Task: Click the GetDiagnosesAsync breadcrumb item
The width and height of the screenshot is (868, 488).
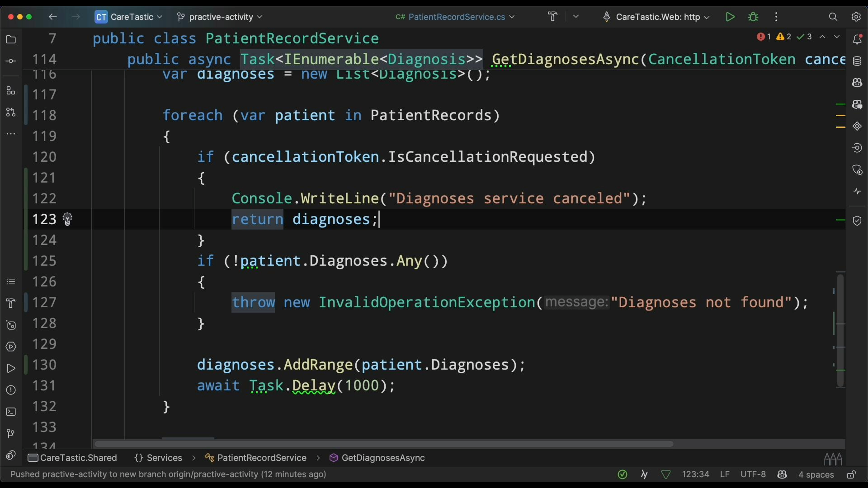Action: click(x=383, y=458)
